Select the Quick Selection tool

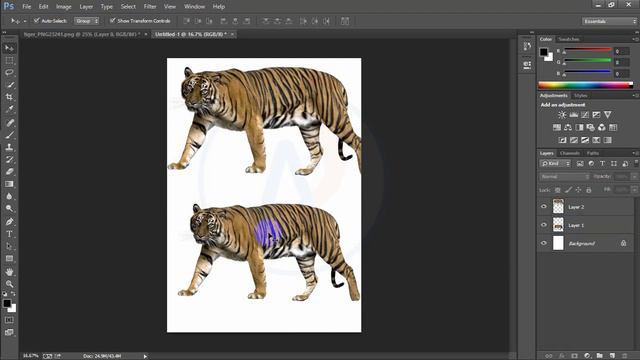pos(9,85)
